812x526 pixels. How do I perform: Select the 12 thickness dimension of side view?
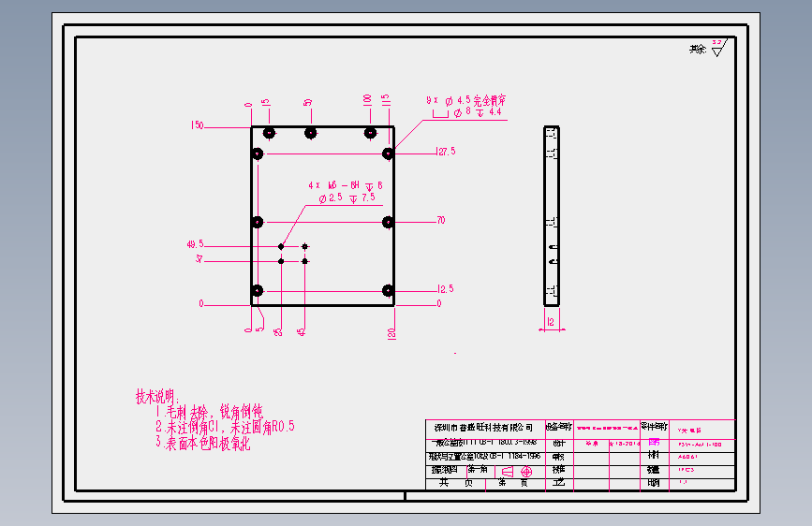(551, 322)
